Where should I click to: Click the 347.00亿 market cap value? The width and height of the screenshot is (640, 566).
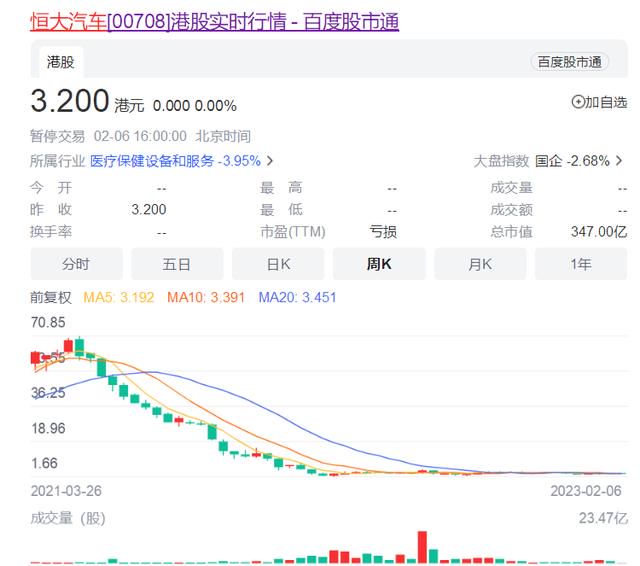(x=599, y=232)
